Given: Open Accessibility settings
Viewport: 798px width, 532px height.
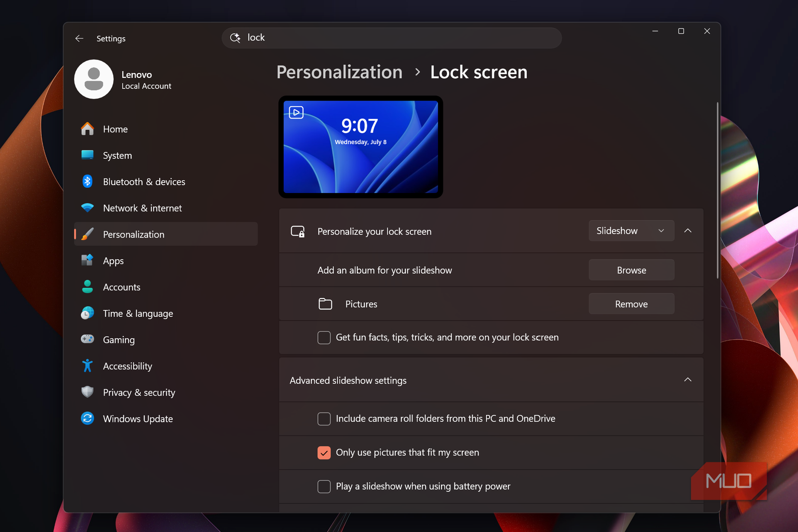Looking at the screenshot, I should 166,366.
